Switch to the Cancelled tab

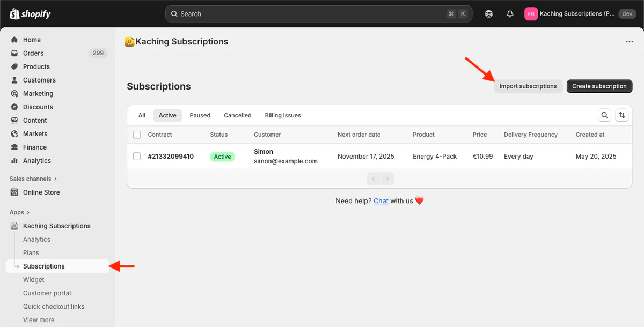click(238, 115)
